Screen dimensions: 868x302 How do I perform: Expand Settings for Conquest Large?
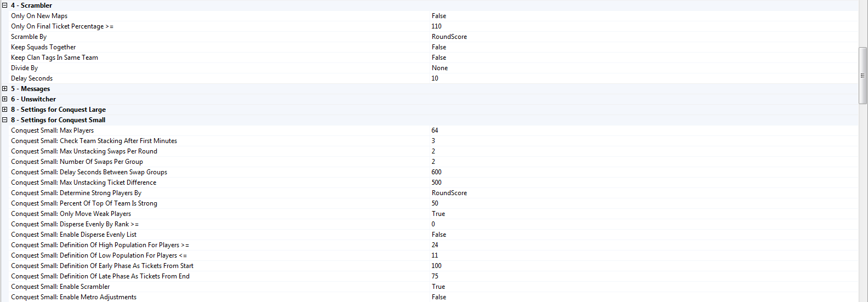point(5,110)
